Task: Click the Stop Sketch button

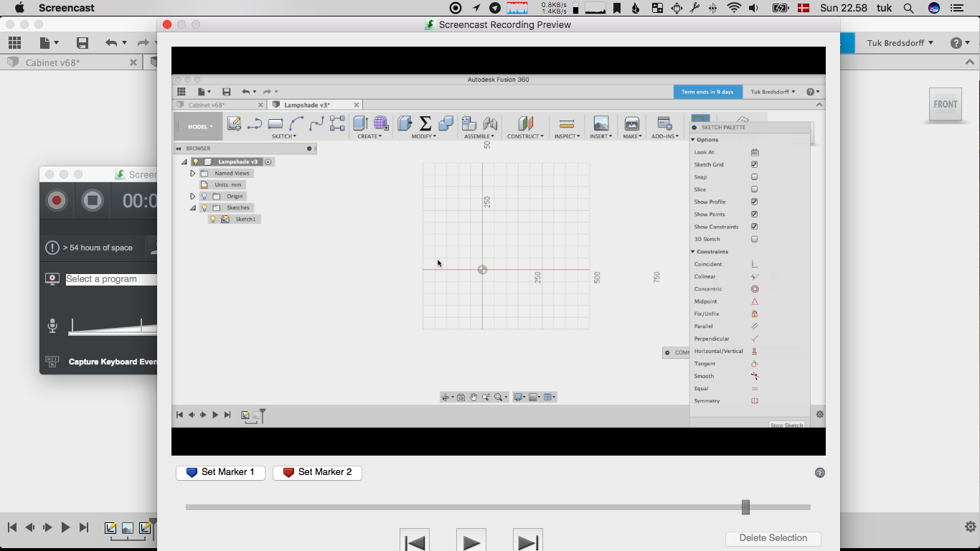Action: point(787,425)
